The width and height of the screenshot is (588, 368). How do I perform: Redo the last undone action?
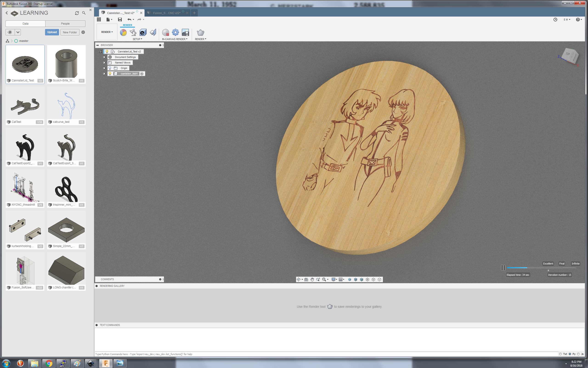pos(139,20)
